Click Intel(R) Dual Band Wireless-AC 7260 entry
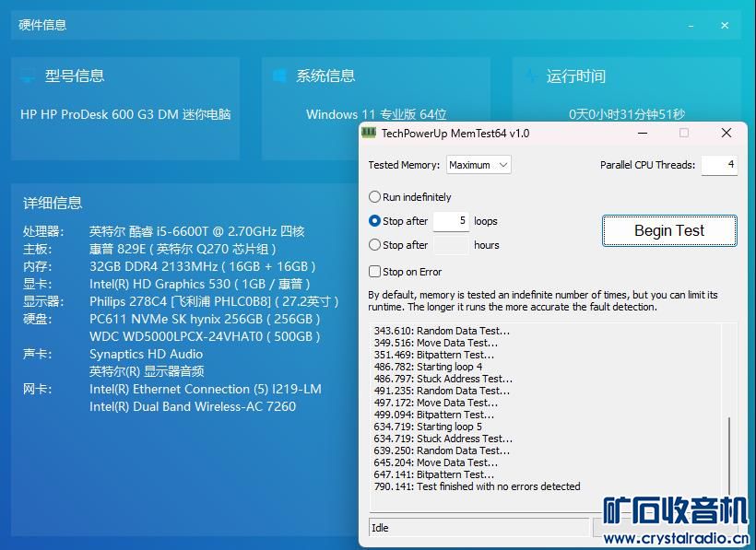Image resolution: width=756 pixels, height=550 pixels. (x=193, y=406)
